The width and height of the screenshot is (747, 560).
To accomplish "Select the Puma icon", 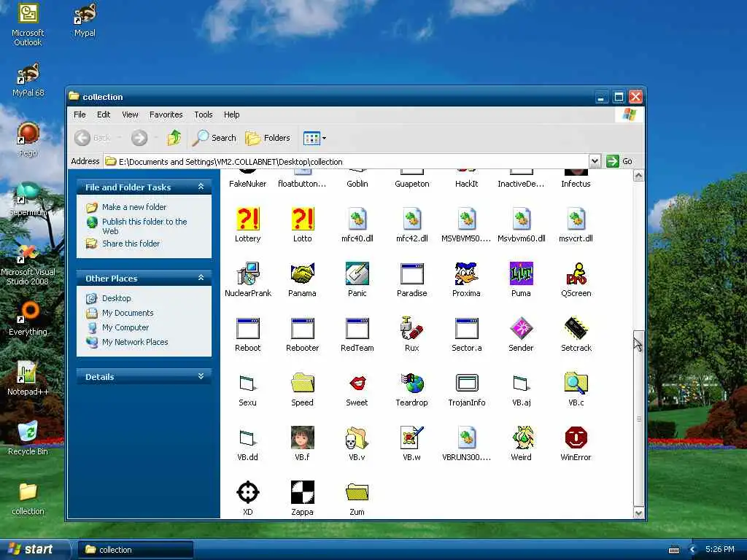I will pos(521,274).
